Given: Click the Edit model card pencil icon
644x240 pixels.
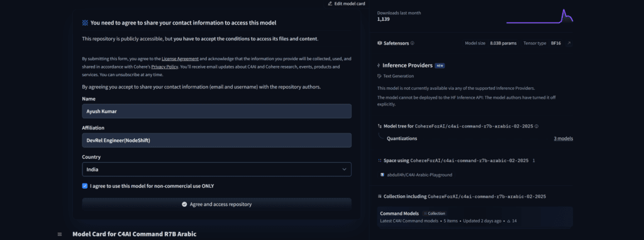Looking at the screenshot, I should [x=330, y=3].
